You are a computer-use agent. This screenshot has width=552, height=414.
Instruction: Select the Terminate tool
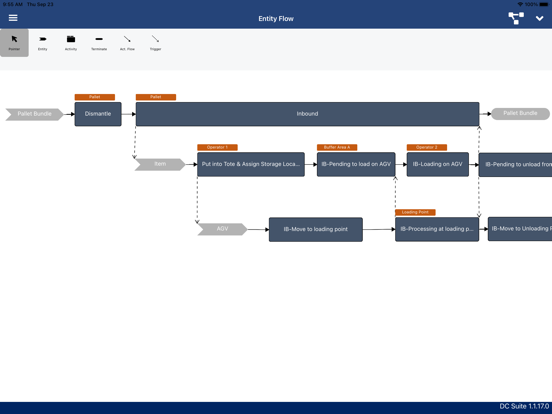click(99, 43)
